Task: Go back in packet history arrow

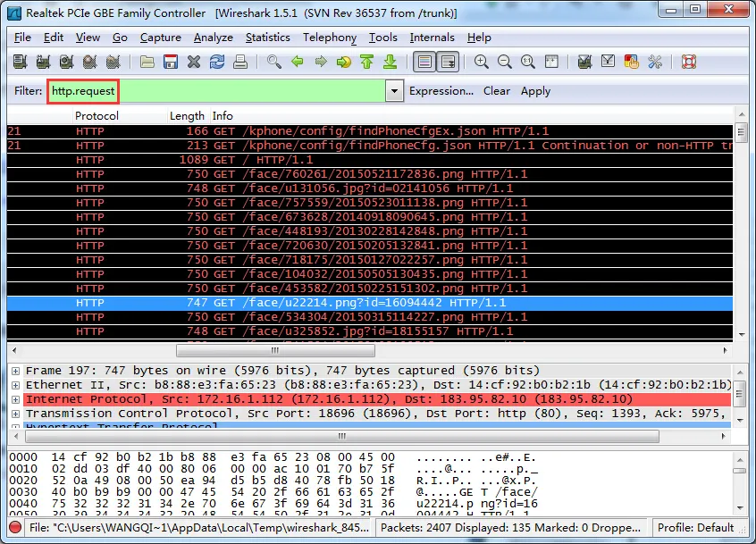Action: click(x=298, y=62)
